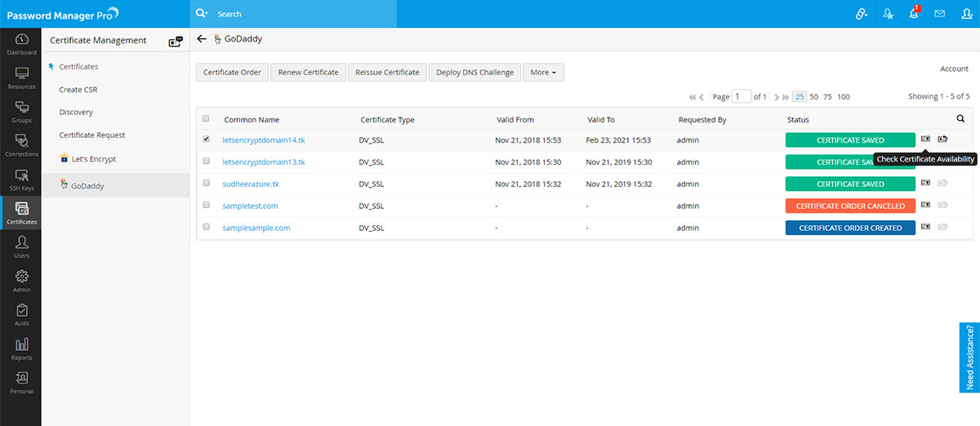980x426 pixels.
Task: Show 100 rows per page
Action: coord(844,97)
